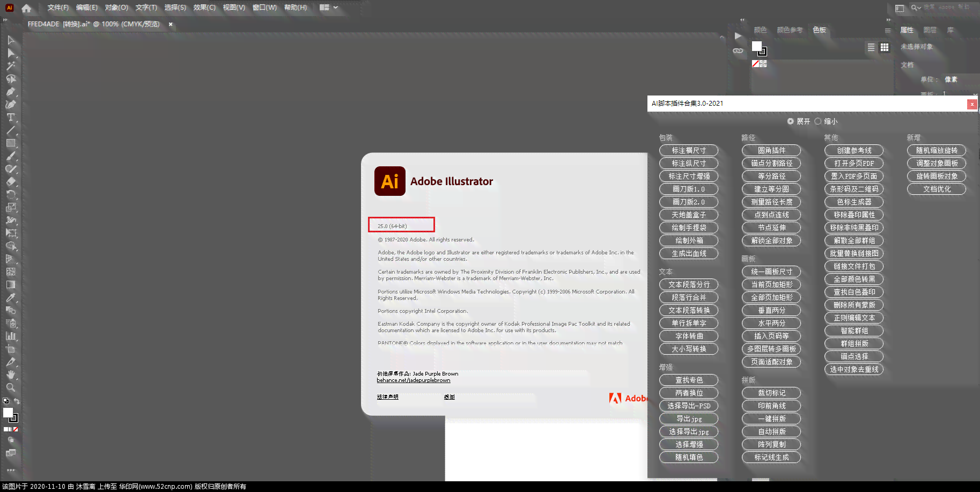Click the white fill swatch in Swatches panel
The width and height of the screenshot is (980, 492).
click(757, 46)
